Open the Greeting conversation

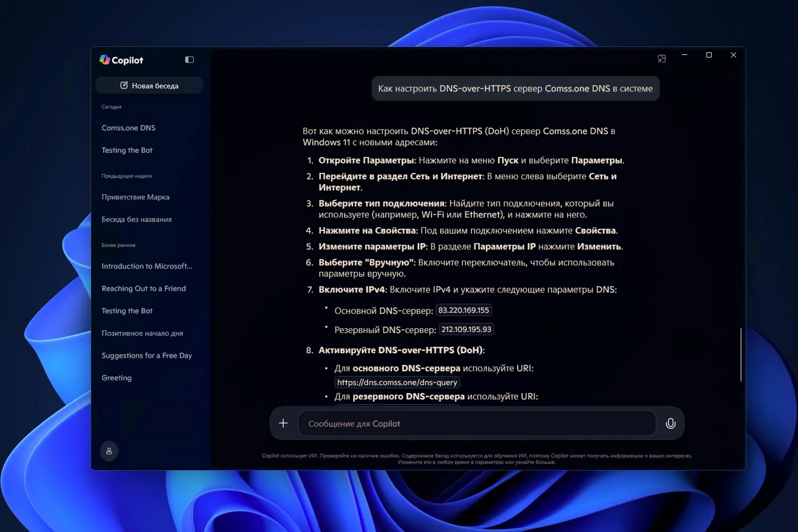(x=117, y=378)
